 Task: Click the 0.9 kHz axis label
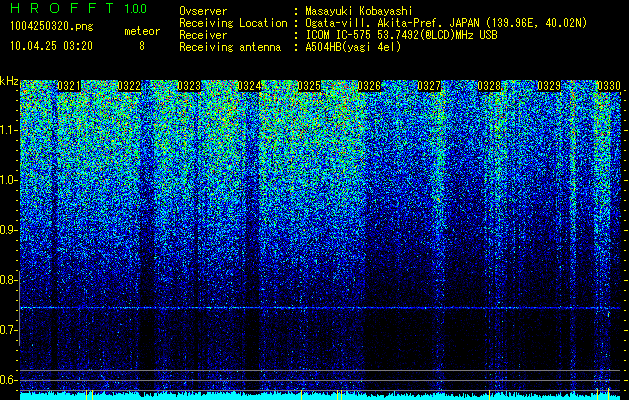[9, 230]
